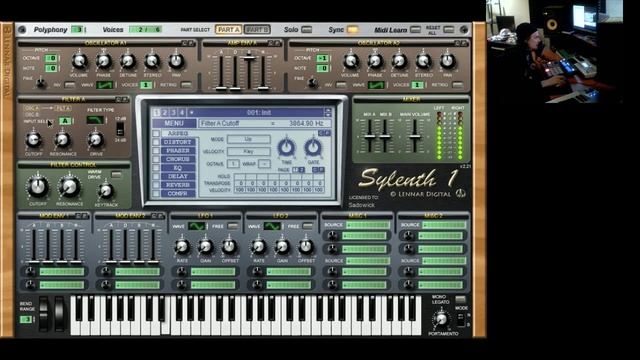Enable Midi Learn switch
The image size is (640, 360).
click(415, 30)
